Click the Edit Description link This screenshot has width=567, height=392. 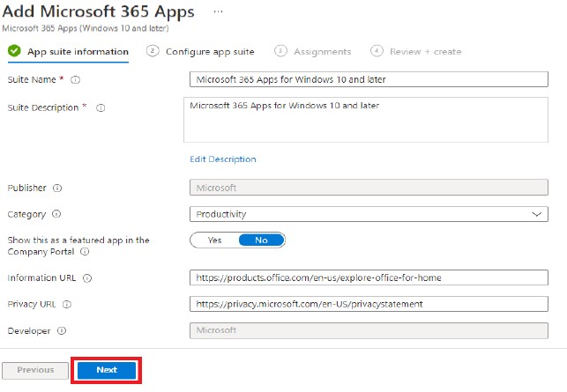tap(223, 159)
